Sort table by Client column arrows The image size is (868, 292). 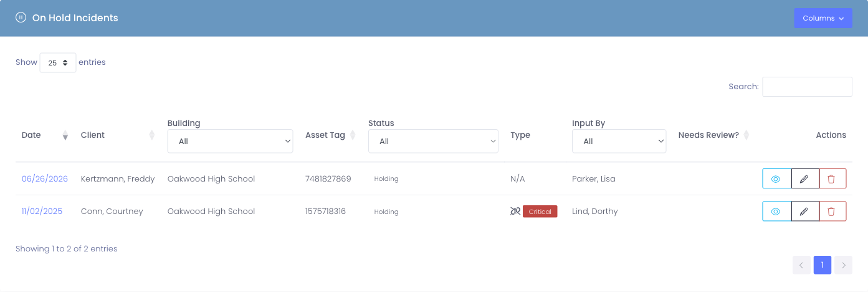coord(151,135)
